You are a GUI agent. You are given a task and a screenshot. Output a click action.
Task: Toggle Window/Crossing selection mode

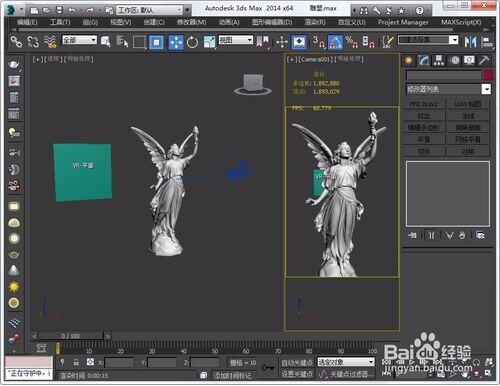pyautogui.click(x=156, y=42)
